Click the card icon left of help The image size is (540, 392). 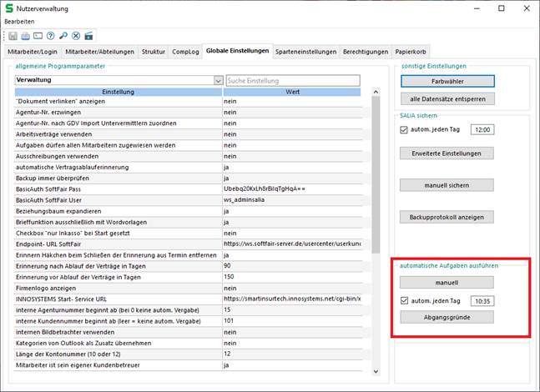(x=38, y=36)
